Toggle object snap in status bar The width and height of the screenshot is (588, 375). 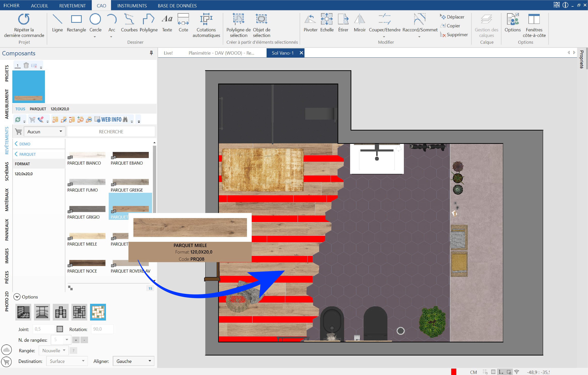(509, 372)
